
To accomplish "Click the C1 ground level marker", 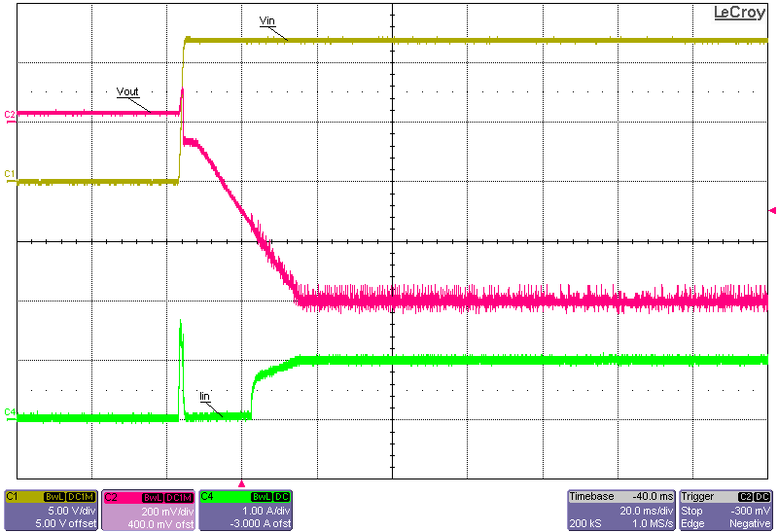I will (10, 175).
